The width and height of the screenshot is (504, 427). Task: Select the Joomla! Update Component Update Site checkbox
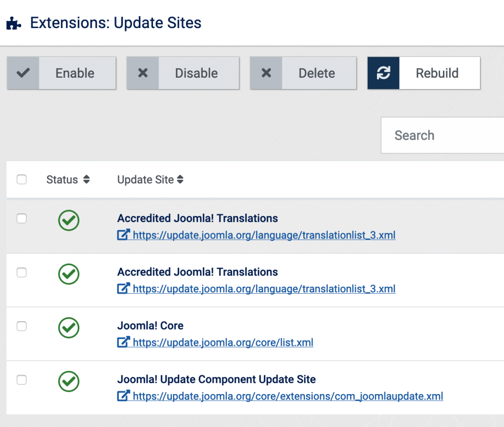[x=22, y=380]
